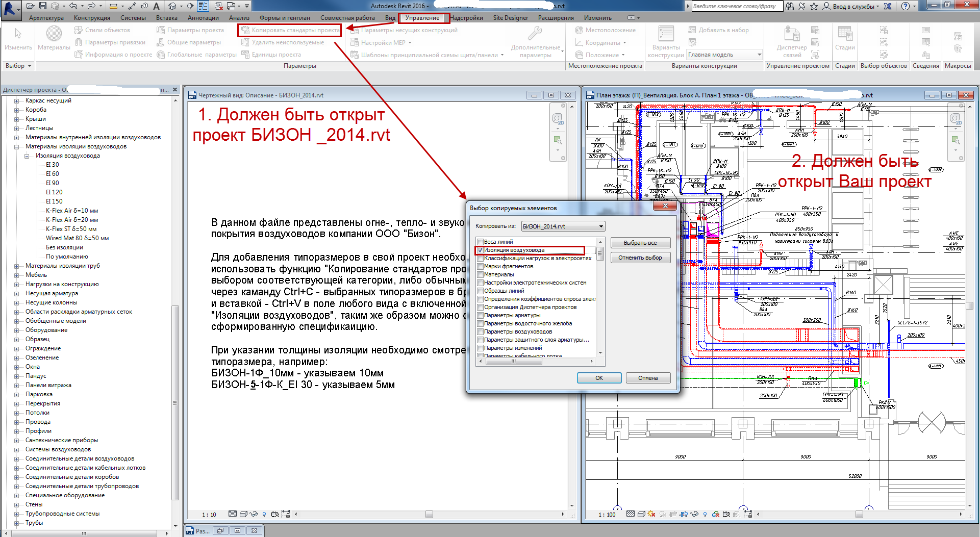
Task: Click the search binoculars icon
Action: (790, 6)
